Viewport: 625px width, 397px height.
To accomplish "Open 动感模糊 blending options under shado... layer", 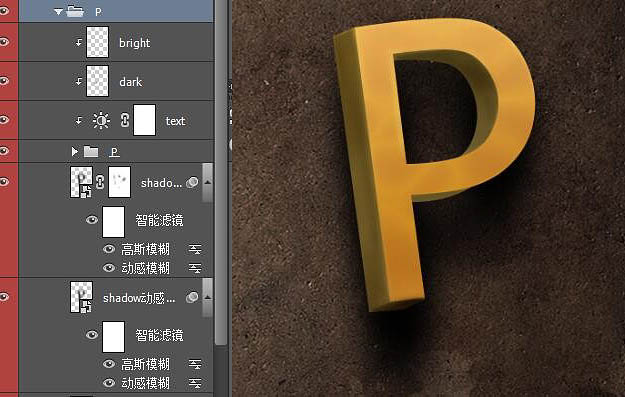I will [195, 268].
